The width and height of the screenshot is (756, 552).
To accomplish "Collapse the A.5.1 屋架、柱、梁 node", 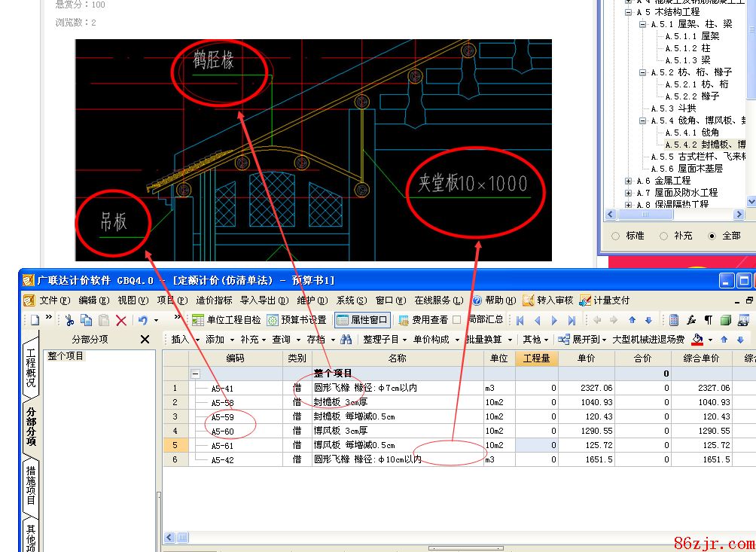I will tap(643, 24).
